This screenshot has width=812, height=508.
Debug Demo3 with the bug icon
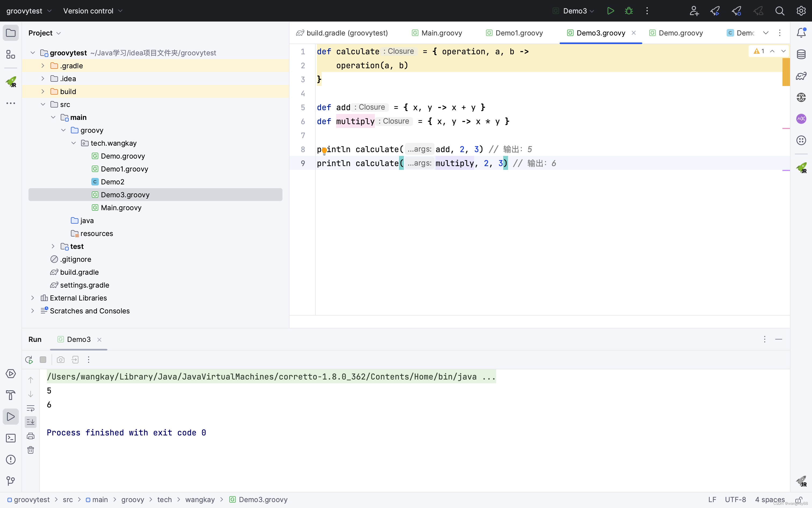pos(629,11)
